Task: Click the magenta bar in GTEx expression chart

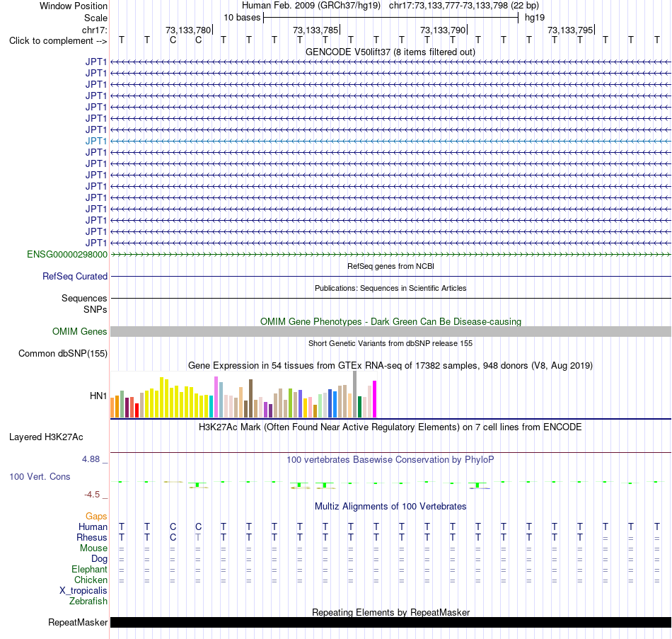Action: pos(375,399)
